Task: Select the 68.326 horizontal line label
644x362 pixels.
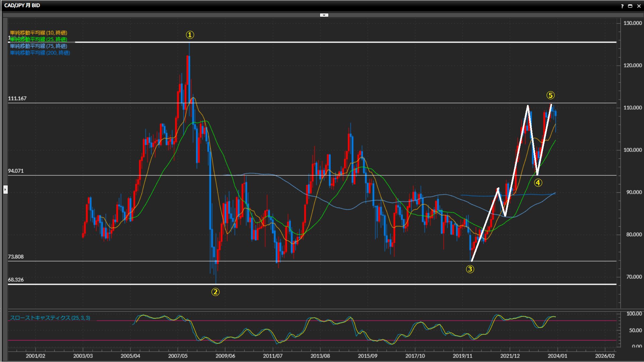Action: (16, 280)
